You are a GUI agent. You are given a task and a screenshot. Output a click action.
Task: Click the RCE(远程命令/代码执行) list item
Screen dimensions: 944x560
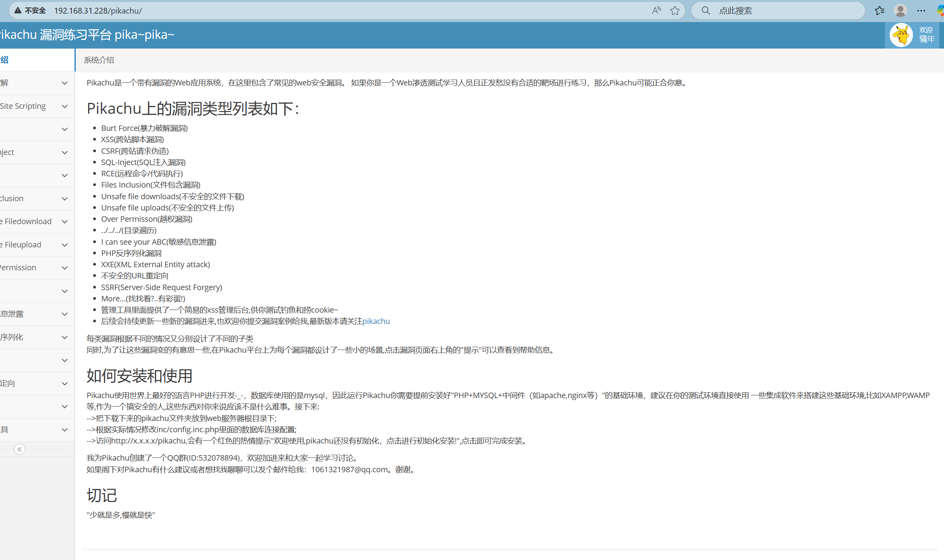click(142, 174)
